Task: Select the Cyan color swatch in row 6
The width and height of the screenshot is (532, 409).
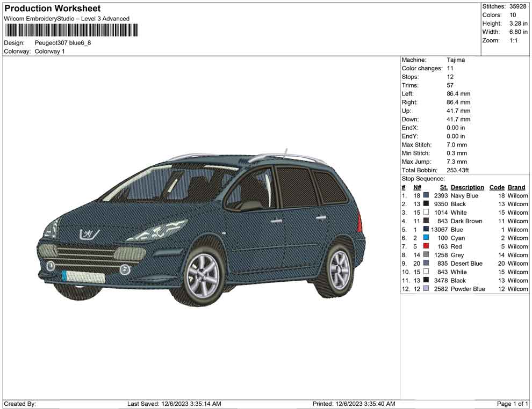Action: pyautogui.click(x=426, y=238)
